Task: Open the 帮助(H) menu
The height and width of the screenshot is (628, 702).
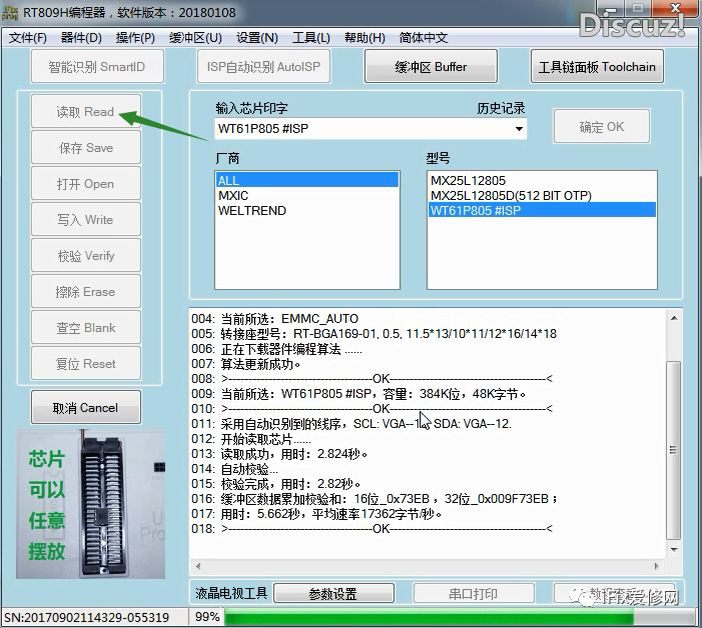Action: click(x=364, y=38)
